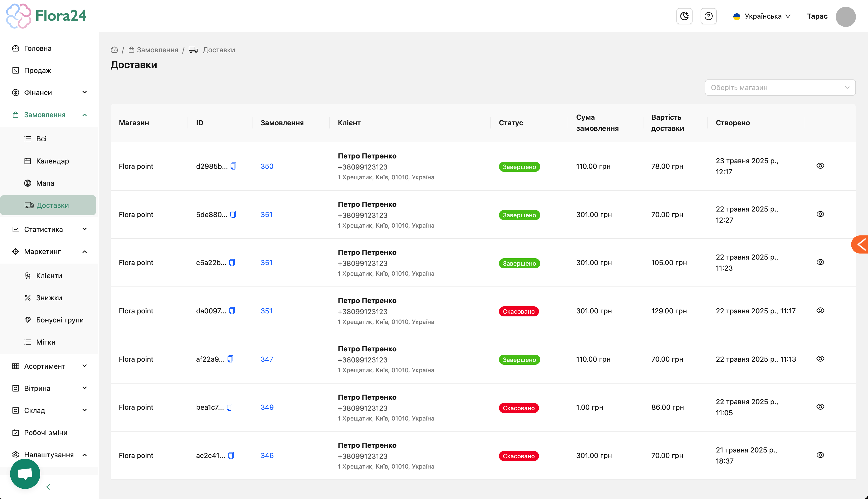
Task: Open Клієнти in sidebar
Action: pyautogui.click(x=49, y=276)
